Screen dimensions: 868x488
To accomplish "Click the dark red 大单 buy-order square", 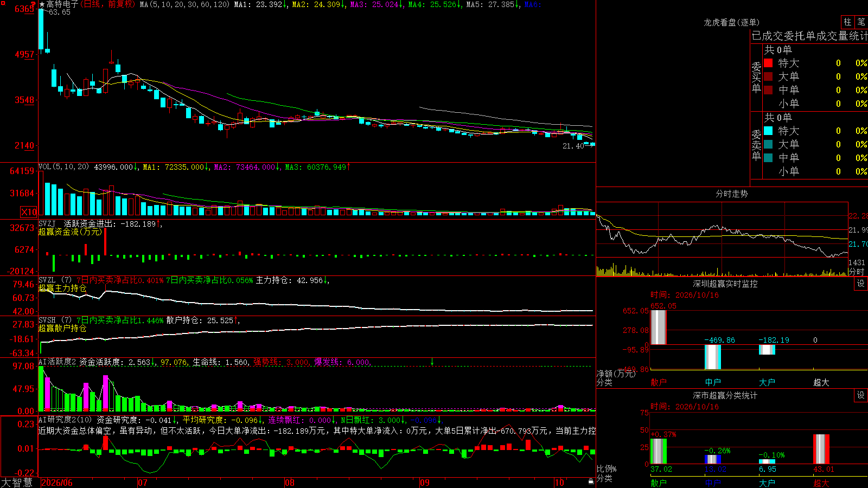I will point(768,76).
